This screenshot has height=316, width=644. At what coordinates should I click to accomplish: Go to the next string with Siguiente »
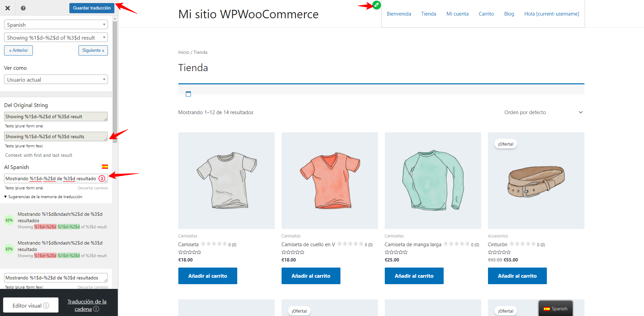[x=93, y=50]
